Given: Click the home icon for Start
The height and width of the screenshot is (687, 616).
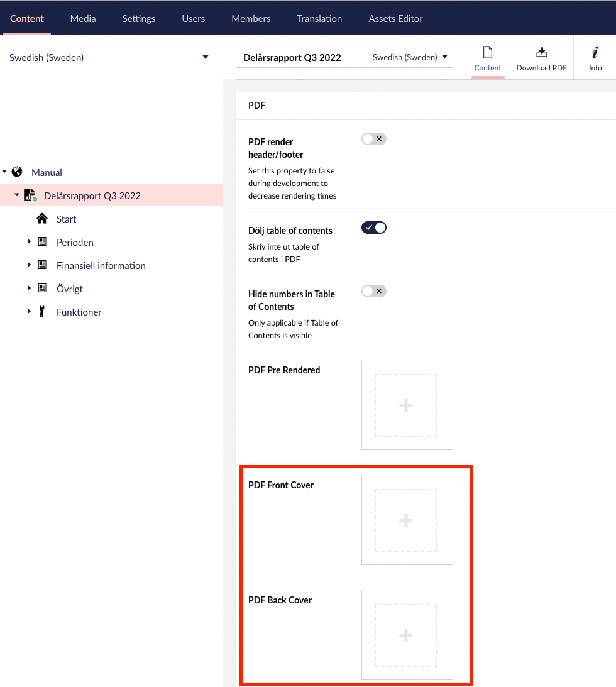Looking at the screenshot, I should coord(42,219).
